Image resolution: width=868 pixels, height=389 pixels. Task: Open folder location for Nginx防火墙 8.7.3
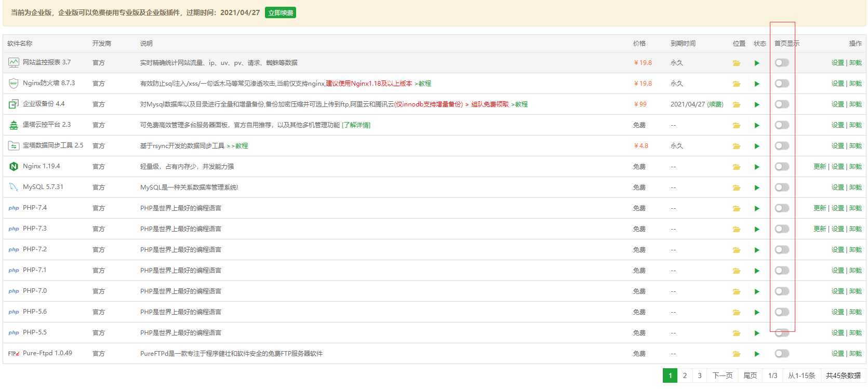point(737,84)
